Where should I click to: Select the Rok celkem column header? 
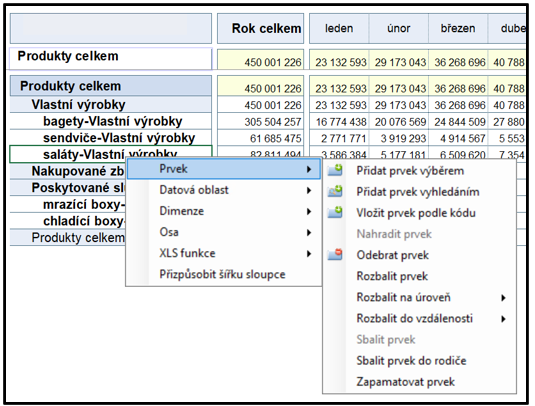(261, 28)
